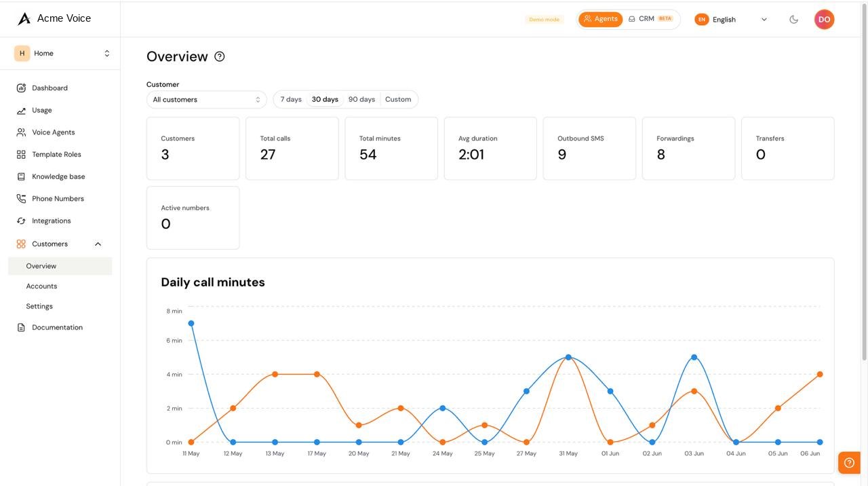This screenshot has height=486, width=868.
Task: Click the orange Customers grid icon
Action: pos(21,244)
